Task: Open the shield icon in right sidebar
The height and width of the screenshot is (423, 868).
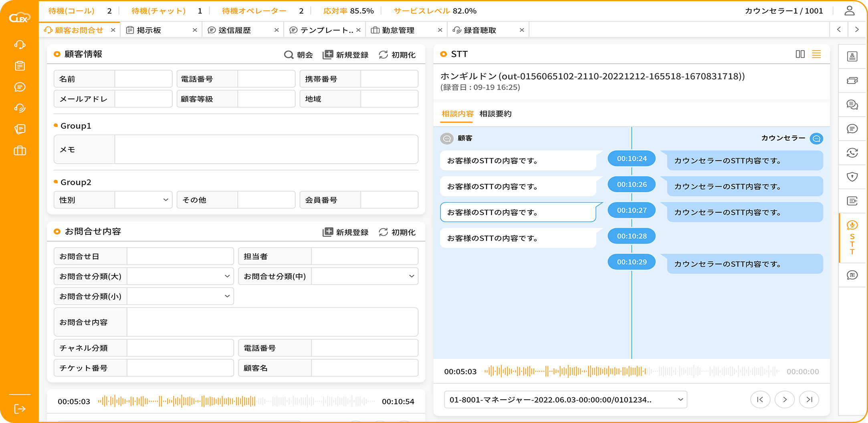Action: pos(852,177)
